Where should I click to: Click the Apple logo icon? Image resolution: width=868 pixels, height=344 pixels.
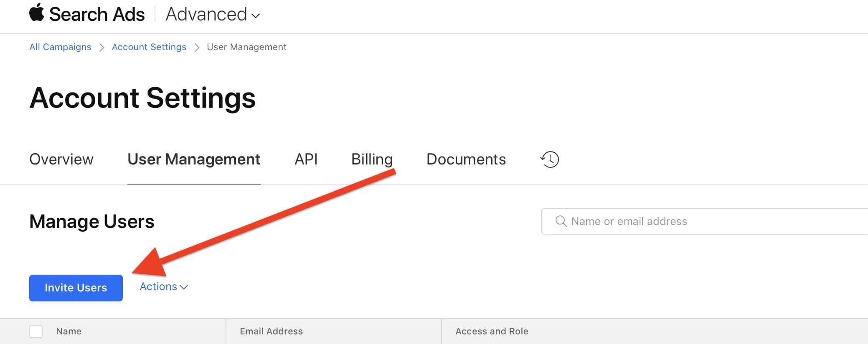(37, 13)
